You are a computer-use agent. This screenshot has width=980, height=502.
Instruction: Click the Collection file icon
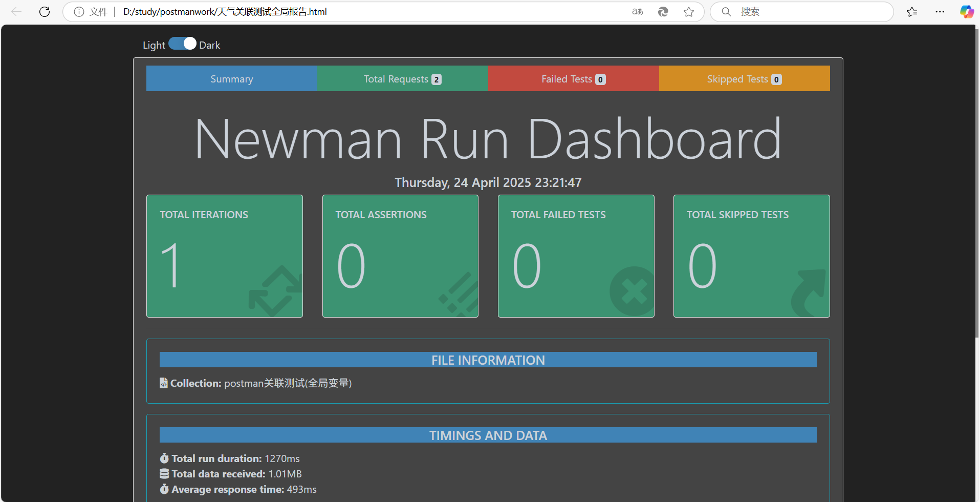[x=164, y=383]
